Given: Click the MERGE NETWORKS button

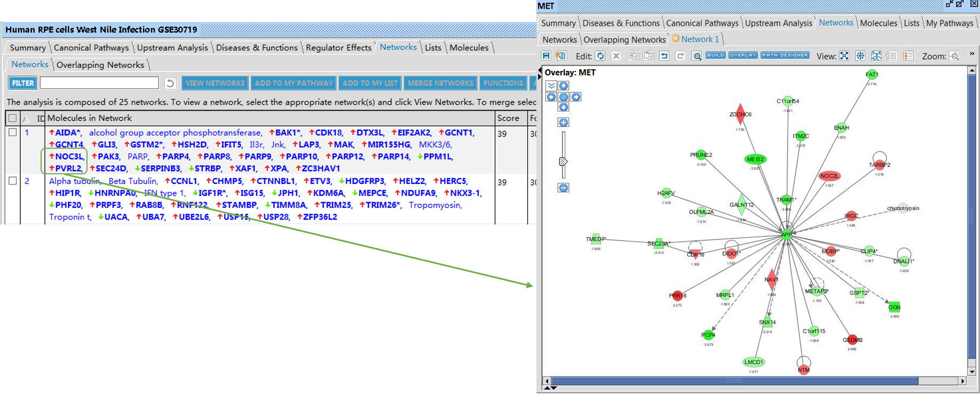Looking at the screenshot, I should pos(440,83).
